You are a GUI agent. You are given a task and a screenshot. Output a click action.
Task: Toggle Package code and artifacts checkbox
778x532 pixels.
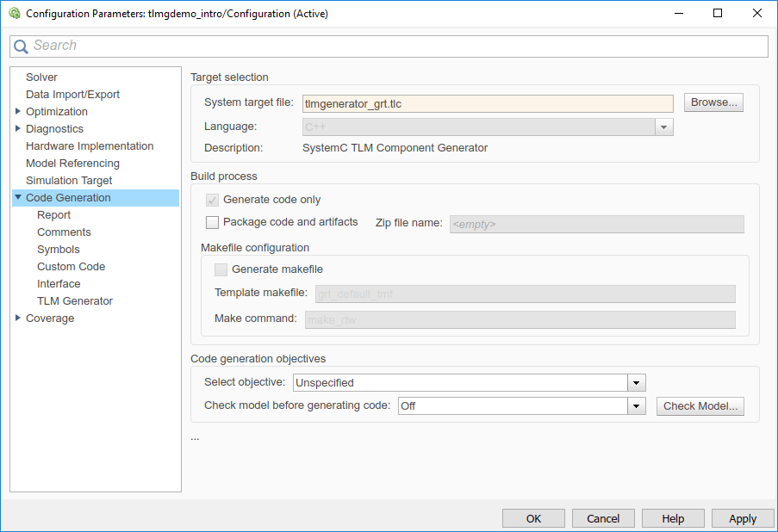tap(213, 223)
